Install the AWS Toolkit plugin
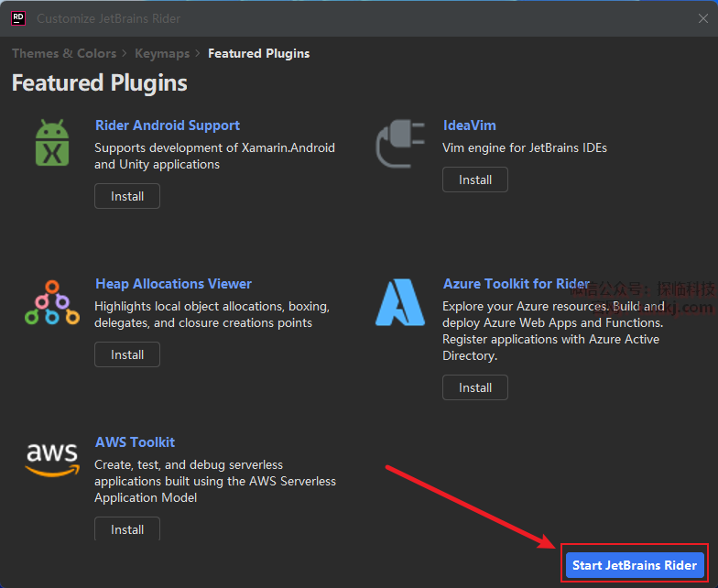This screenshot has width=718, height=588. point(127,528)
